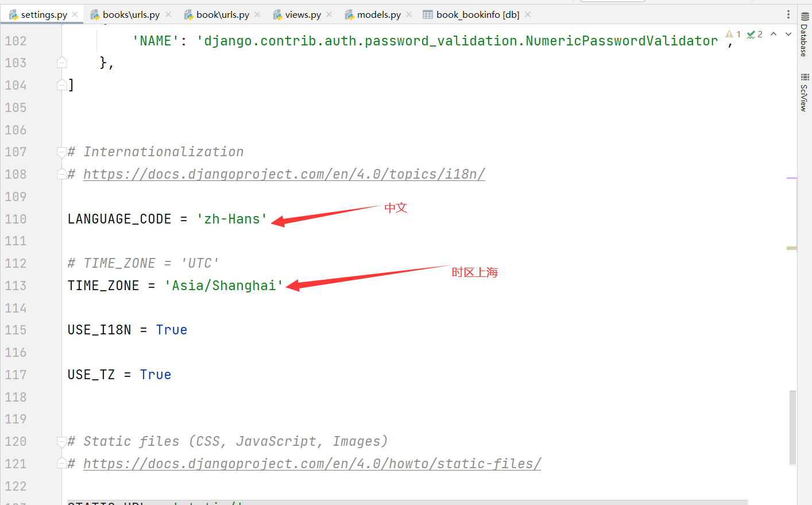Open the static-files Django docs link

[312, 464]
